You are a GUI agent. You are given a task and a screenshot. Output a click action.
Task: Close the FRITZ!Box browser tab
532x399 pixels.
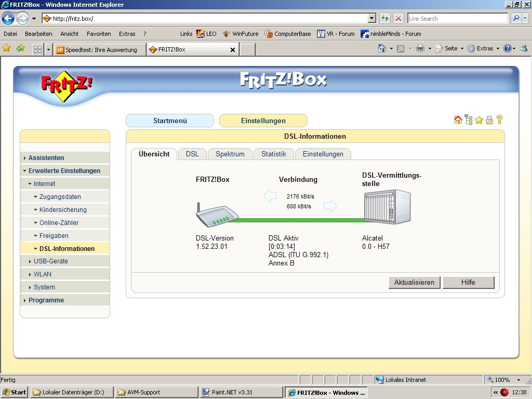[233, 50]
